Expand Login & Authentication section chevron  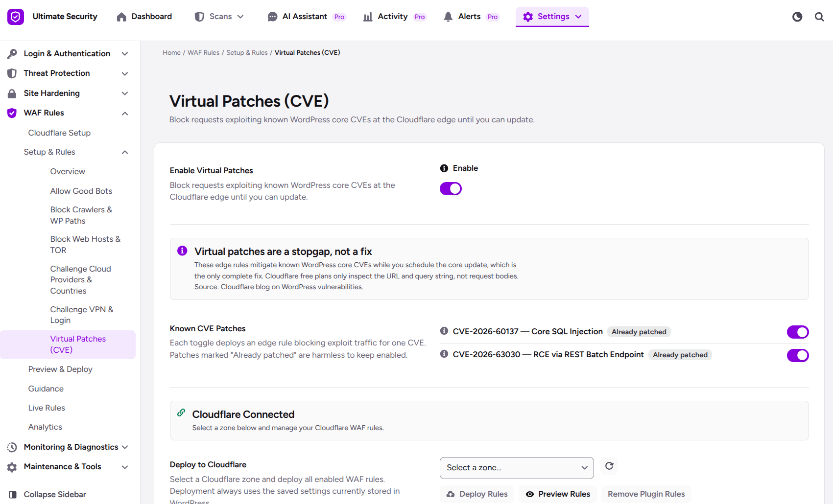125,54
